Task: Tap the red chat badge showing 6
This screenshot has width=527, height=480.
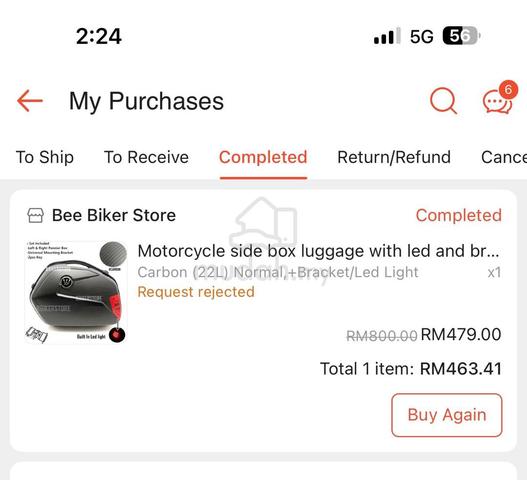Action: pos(508,90)
